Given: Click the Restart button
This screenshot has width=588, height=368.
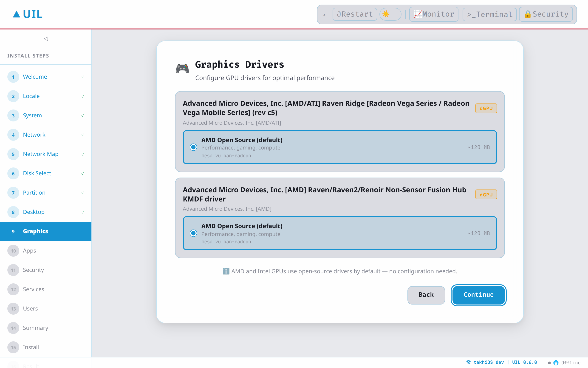Looking at the screenshot, I should pyautogui.click(x=354, y=14).
